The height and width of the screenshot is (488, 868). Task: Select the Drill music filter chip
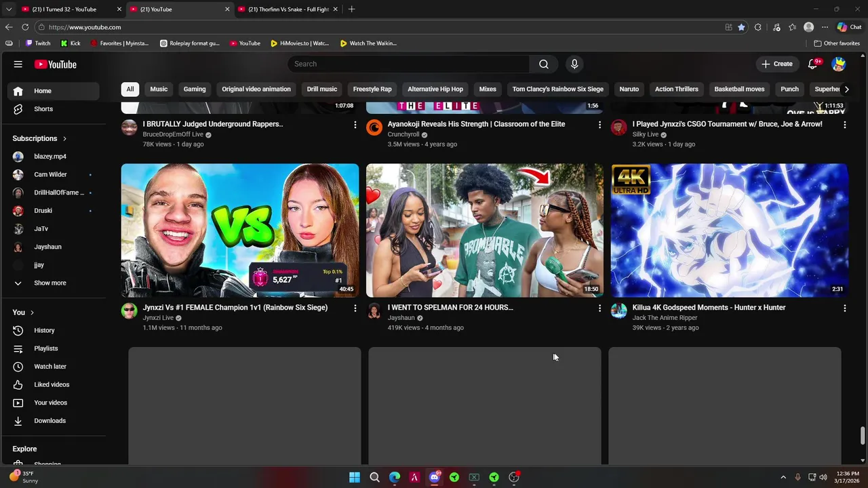(x=322, y=89)
